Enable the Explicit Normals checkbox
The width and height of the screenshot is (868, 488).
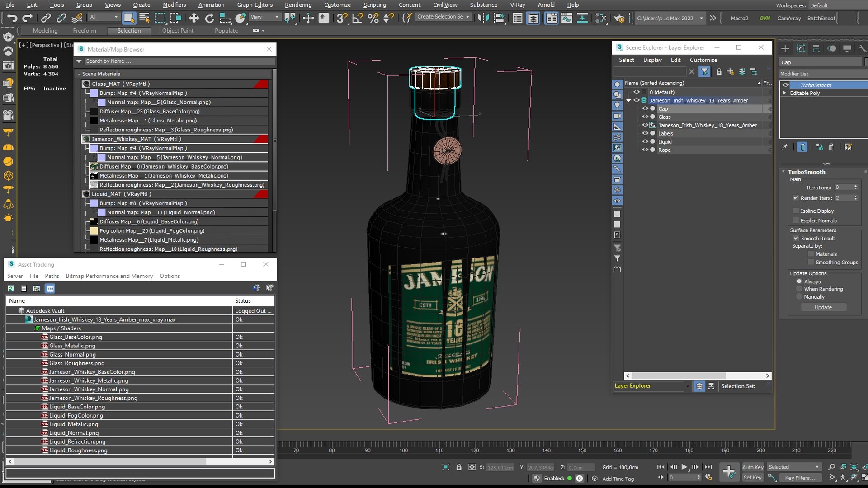pos(796,221)
